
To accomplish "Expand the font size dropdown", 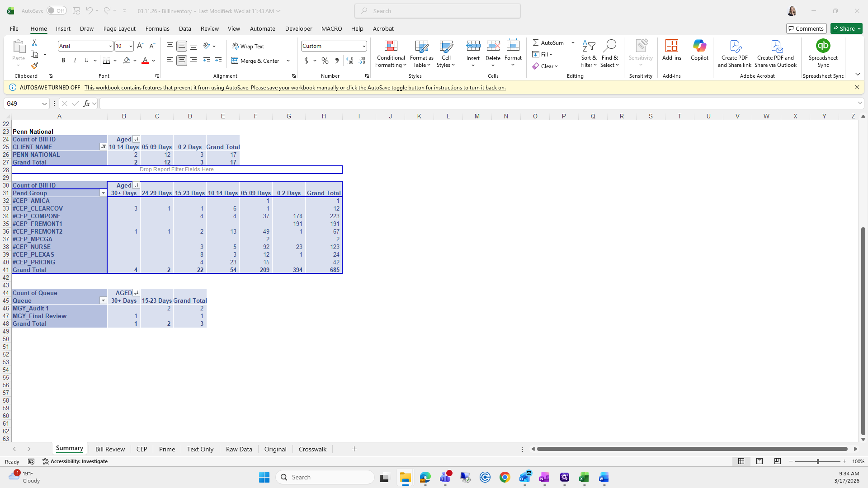I will pyautogui.click(x=131, y=46).
